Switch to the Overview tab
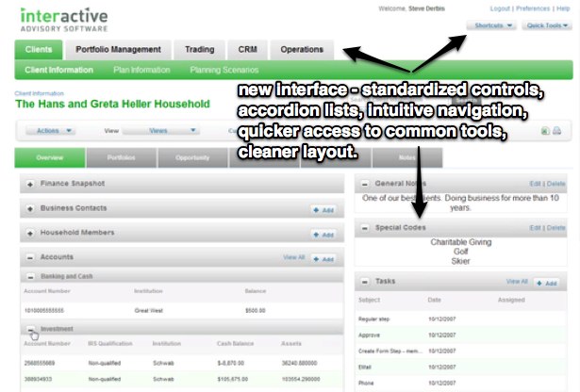 point(50,157)
